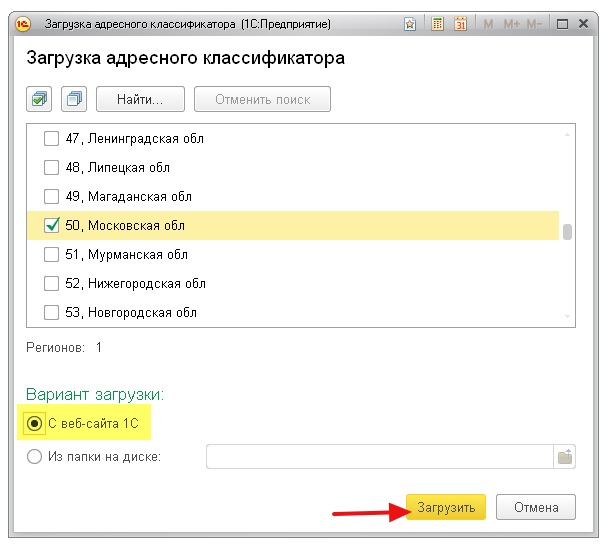Click the Найти... button

point(140,99)
